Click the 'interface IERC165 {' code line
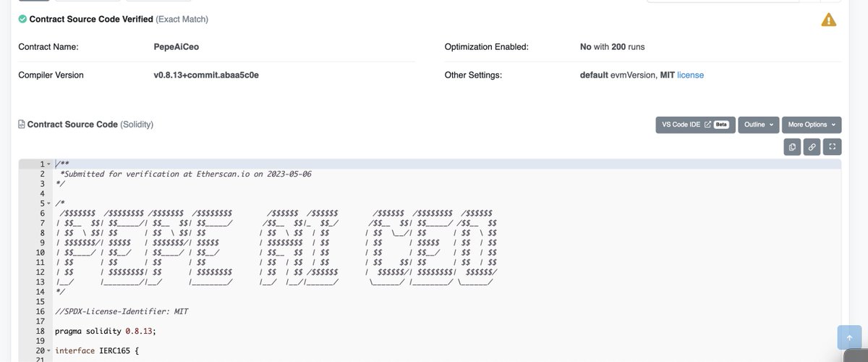Viewport: 868px width, 362px height. 96,350
